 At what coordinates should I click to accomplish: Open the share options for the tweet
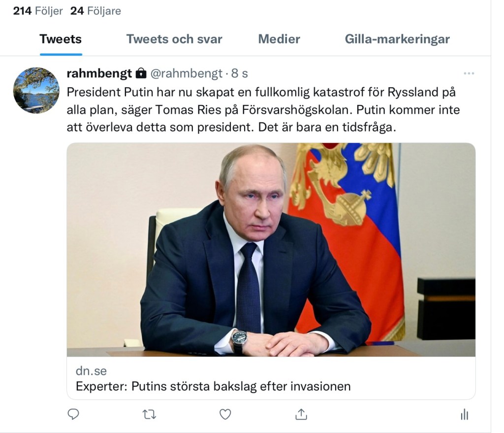click(x=301, y=414)
